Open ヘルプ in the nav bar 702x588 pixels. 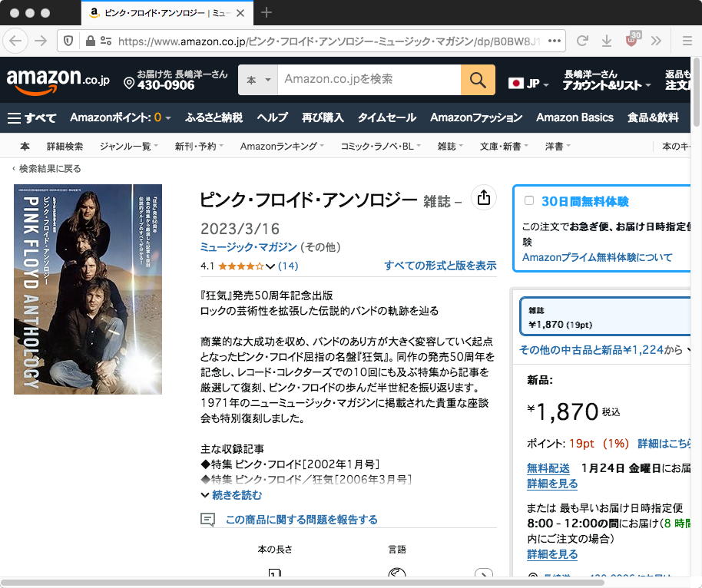coord(272,117)
